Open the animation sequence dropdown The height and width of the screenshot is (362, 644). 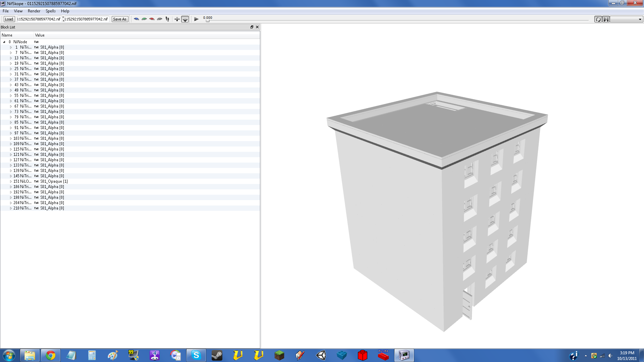point(626,19)
